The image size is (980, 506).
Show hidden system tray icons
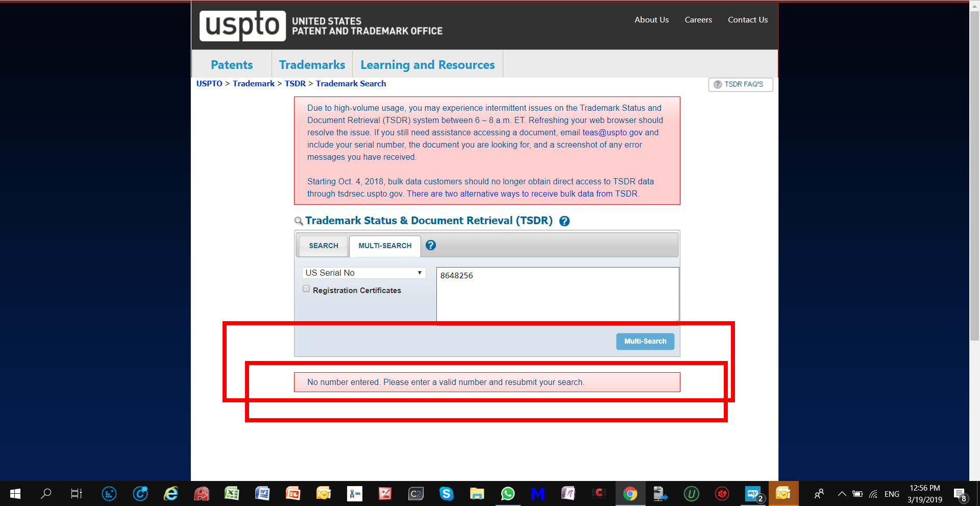coord(842,494)
